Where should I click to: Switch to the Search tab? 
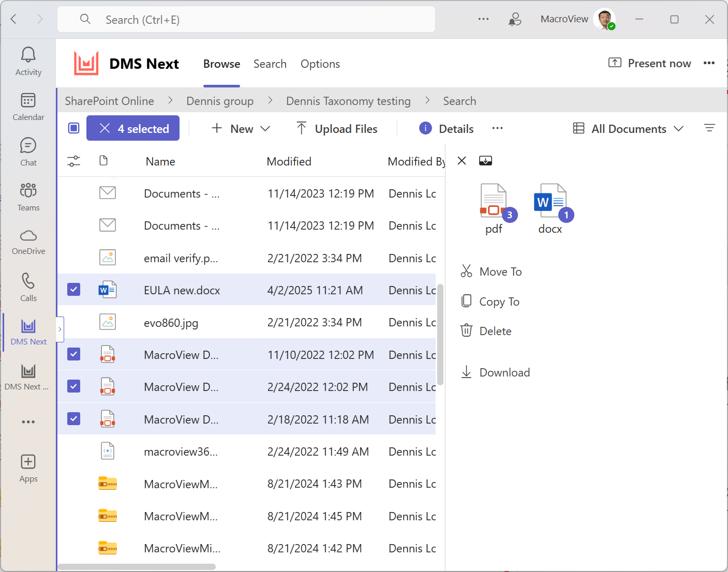click(x=270, y=64)
